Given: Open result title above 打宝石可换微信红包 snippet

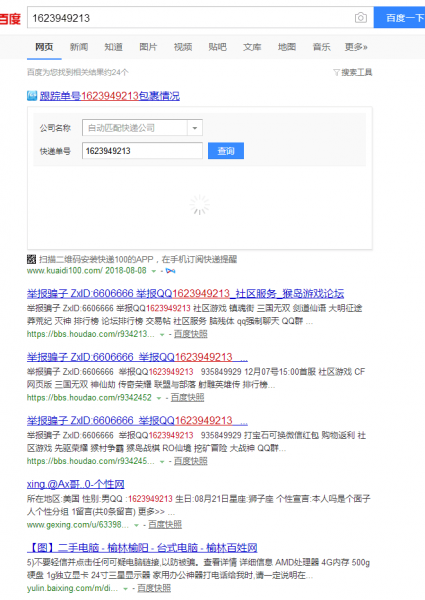Looking at the screenshot, I should tap(137, 421).
